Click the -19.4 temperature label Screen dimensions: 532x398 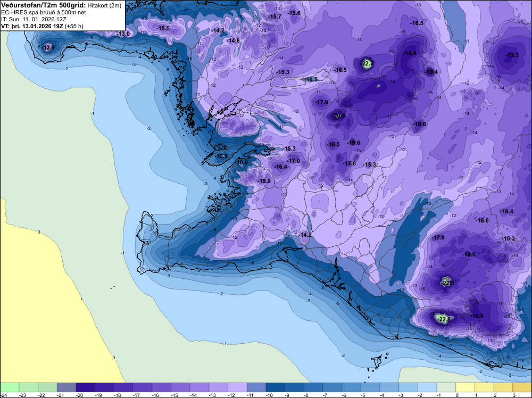431,72
